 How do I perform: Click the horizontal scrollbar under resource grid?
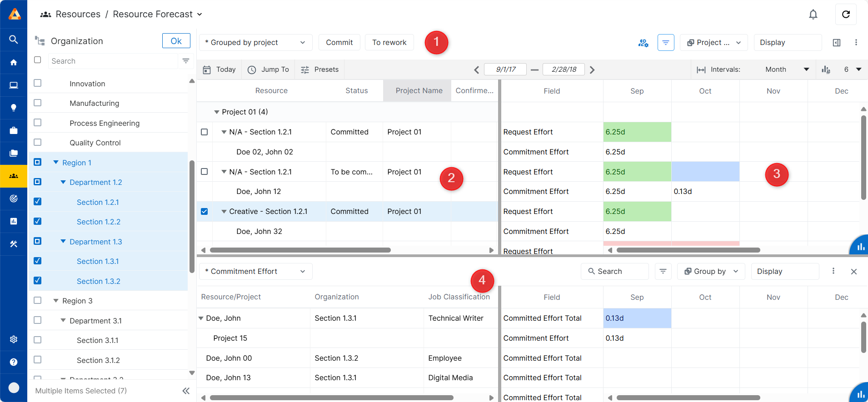[x=300, y=250]
